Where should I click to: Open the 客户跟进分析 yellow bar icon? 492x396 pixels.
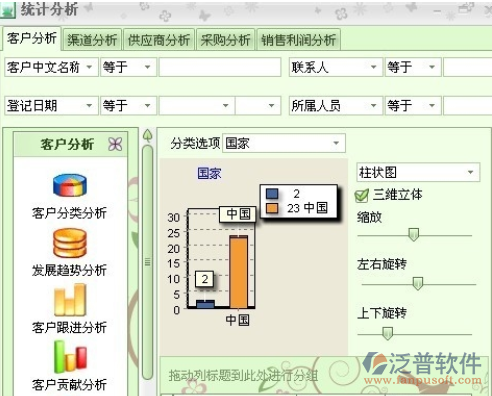tap(70, 300)
